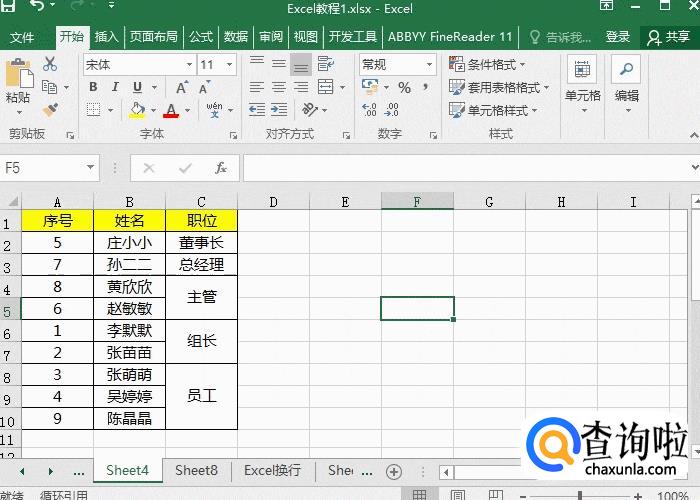This screenshot has height=500, width=700.
Task: Click Decrease Decimal icon
Action: pos(392,109)
